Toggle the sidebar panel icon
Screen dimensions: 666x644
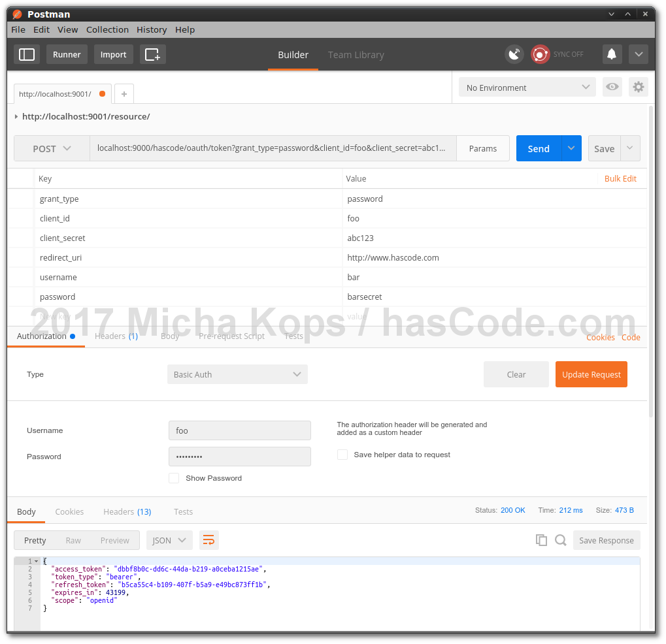[x=26, y=54]
